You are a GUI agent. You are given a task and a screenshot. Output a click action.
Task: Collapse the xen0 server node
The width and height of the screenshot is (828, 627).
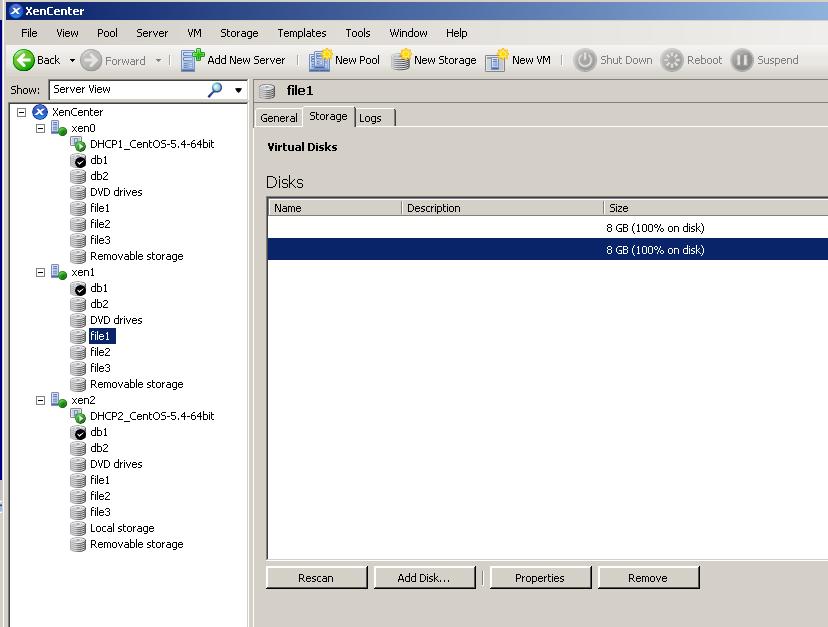tap(41, 128)
